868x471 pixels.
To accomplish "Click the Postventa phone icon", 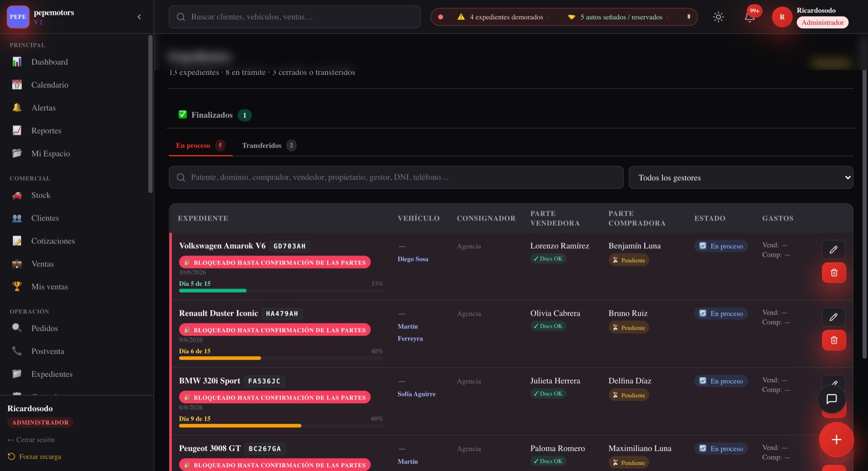I will pyautogui.click(x=17, y=351).
